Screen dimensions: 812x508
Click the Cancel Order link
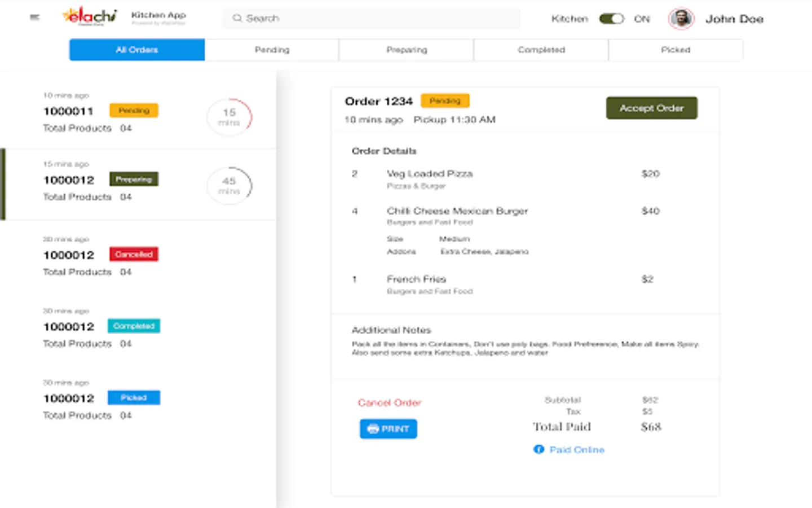point(389,402)
